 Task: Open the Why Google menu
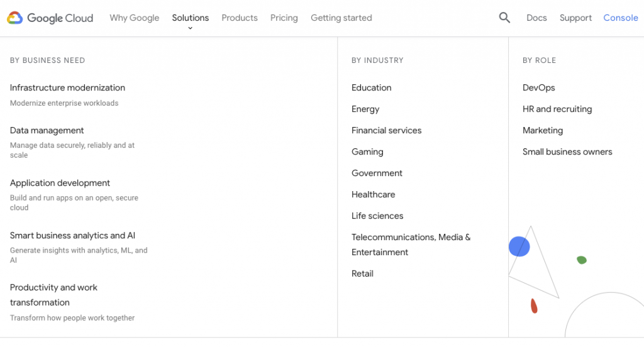(x=135, y=18)
